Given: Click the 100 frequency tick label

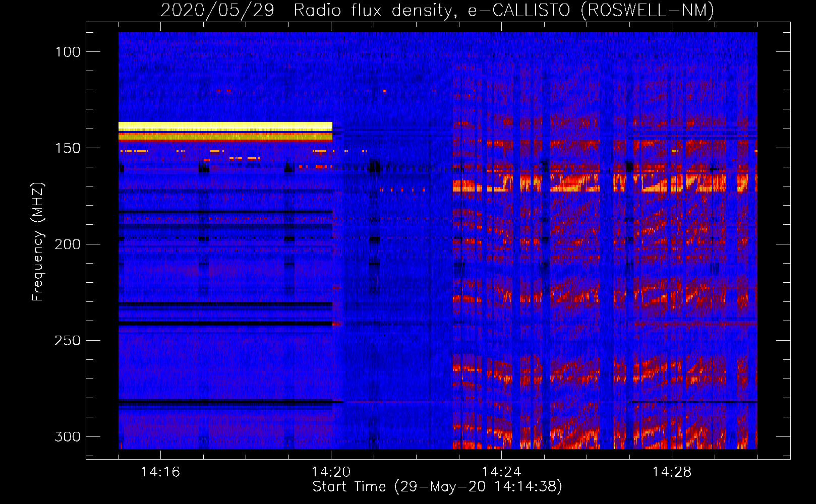Looking at the screenshot, I should tap(68, 52).
